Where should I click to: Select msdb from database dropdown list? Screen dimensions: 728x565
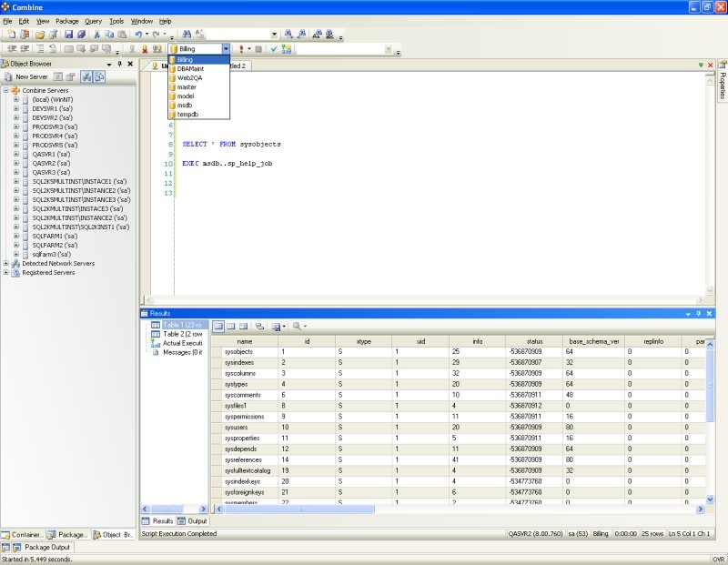185,105
